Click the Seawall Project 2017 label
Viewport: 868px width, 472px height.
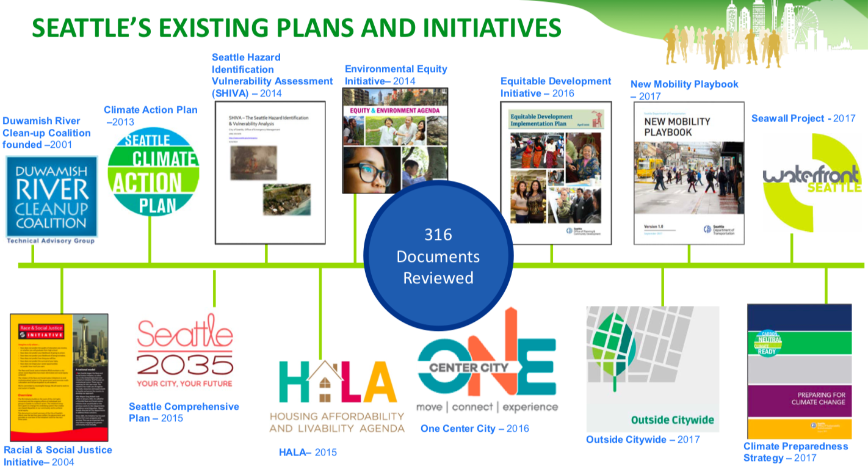point(801,120)
